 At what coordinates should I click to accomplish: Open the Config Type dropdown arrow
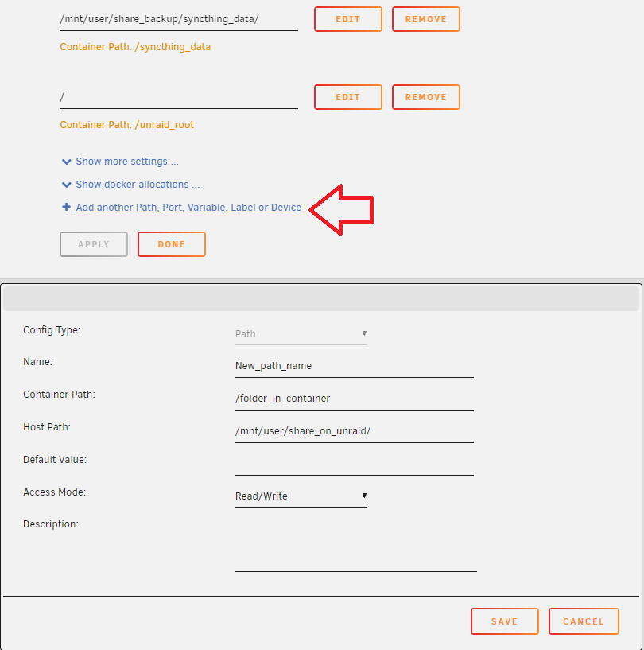coord(365,334)
